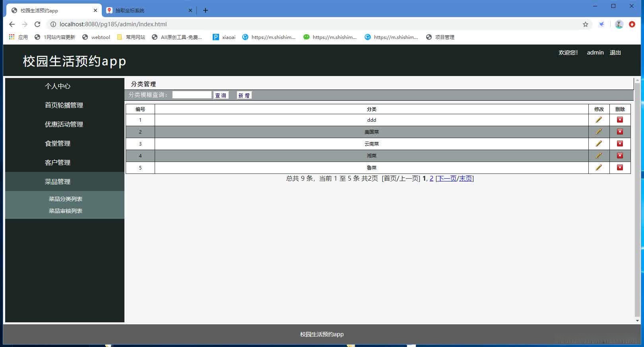644x347 pixels.
Task: Open 优惠活动管理 menu
Action: pos(65,124)
